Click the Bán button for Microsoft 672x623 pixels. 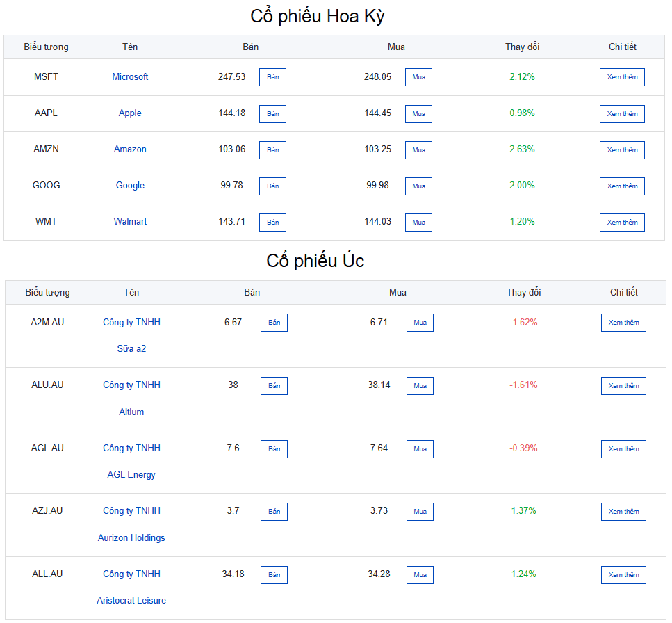272,77
